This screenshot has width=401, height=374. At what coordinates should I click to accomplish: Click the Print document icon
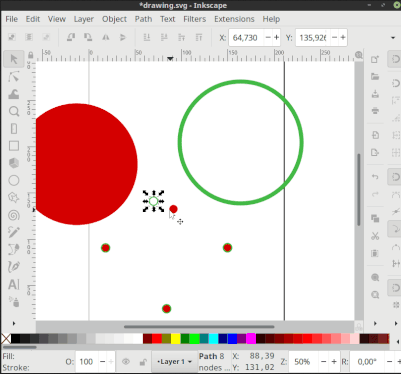(375, 111)
